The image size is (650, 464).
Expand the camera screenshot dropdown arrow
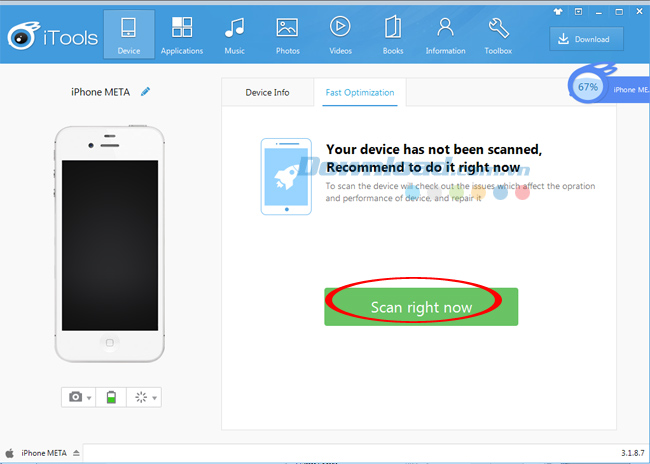pyautogui.click(x=89, y=398)
